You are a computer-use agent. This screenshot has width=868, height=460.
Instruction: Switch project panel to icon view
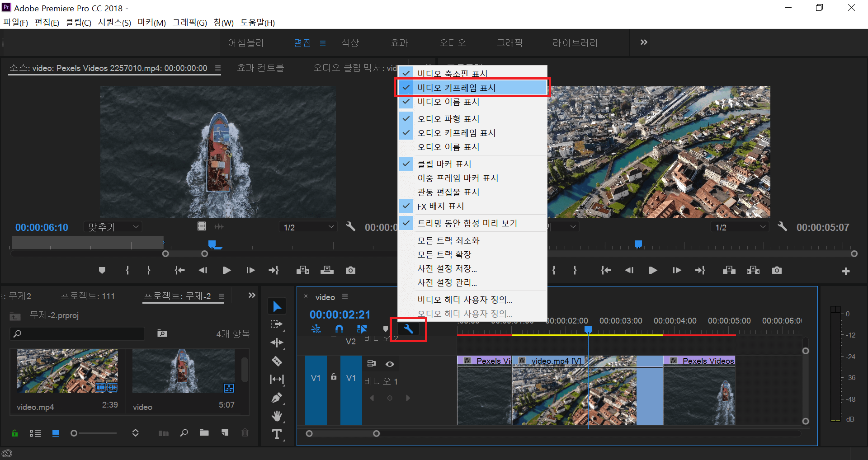click(x=56, y=433)
